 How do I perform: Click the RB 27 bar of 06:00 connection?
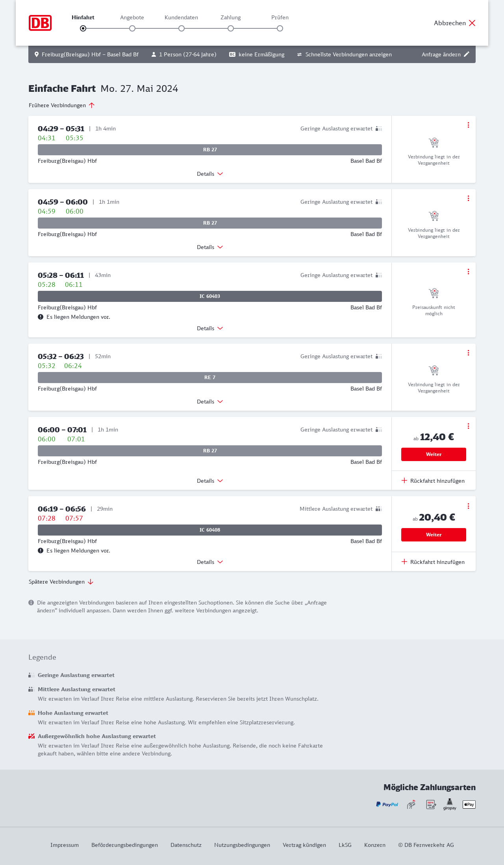pyautogui.click(x=210, y=451)
